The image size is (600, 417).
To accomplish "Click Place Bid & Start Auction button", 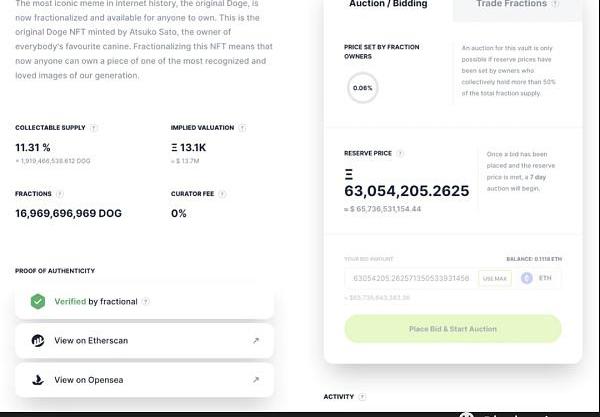I will point(453,329).
